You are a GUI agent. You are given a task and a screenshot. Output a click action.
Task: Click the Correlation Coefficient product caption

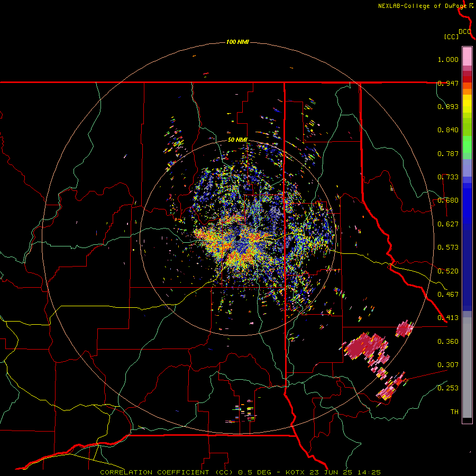tap(241, 472)
